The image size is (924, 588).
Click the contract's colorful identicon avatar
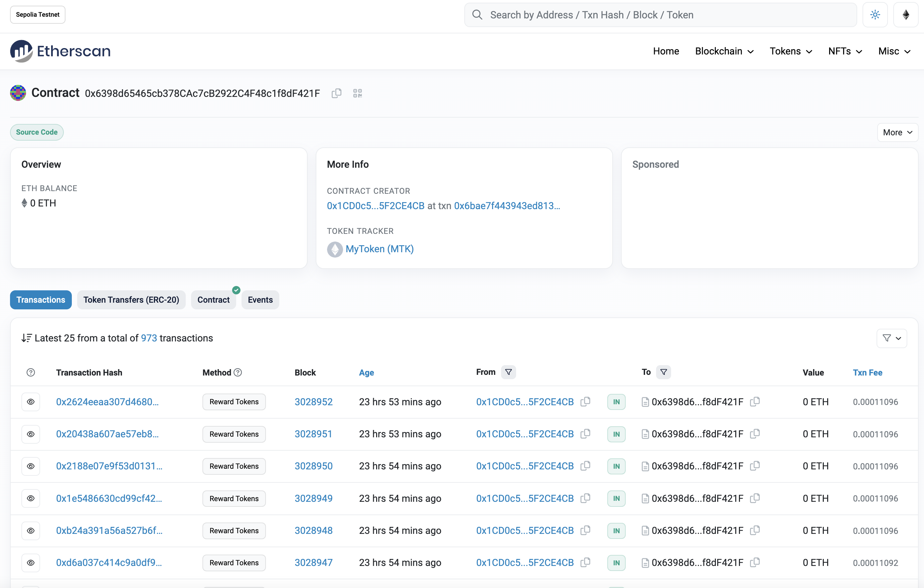[x=18, y=93]
